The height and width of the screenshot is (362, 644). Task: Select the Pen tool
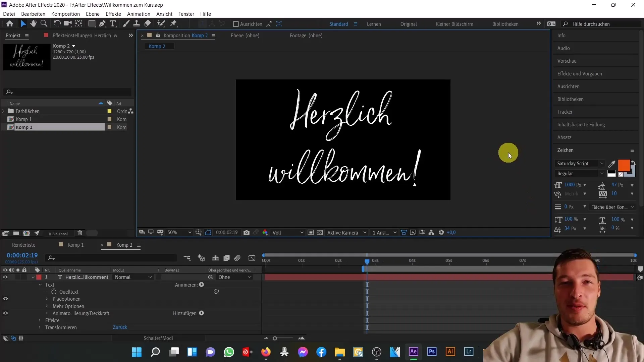coord(102,23)
